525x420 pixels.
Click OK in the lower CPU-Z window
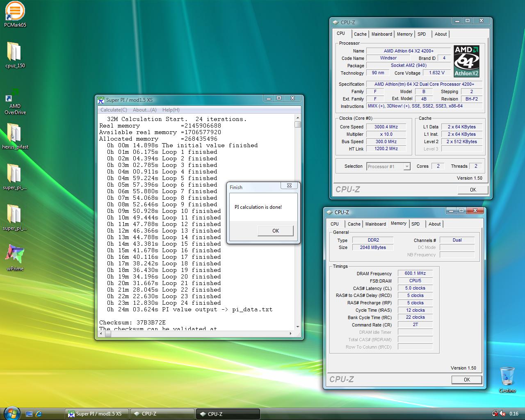tap(467, 380)
